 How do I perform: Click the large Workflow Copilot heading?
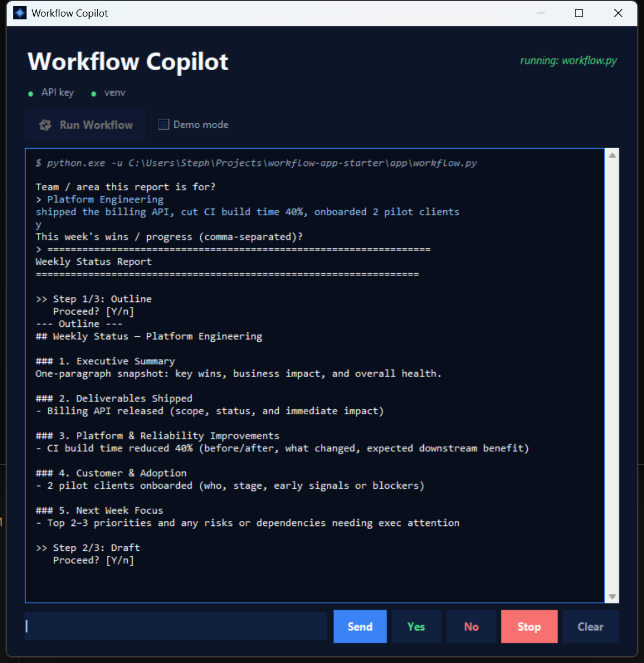tap(128, 62)
